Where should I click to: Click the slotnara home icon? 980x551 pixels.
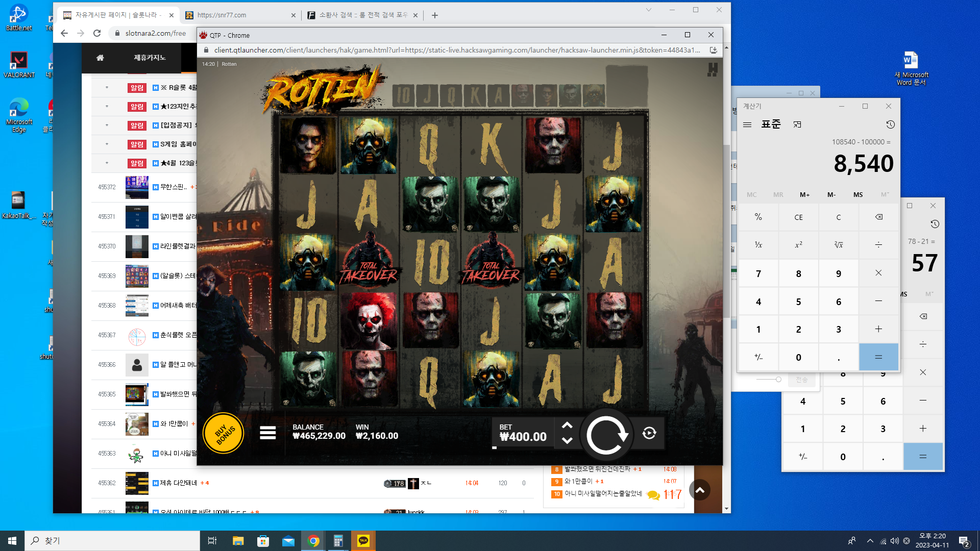pyautogui.click(x=100, y=58)
